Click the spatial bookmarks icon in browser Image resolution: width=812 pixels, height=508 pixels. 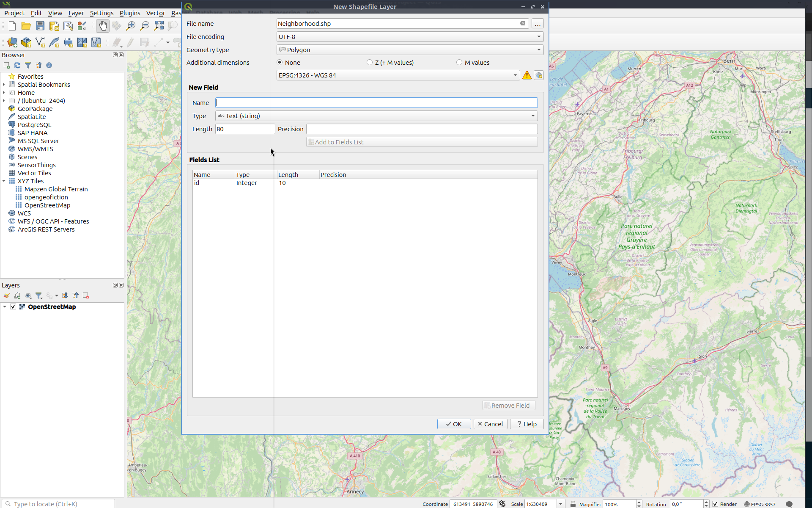click(12, 84)
